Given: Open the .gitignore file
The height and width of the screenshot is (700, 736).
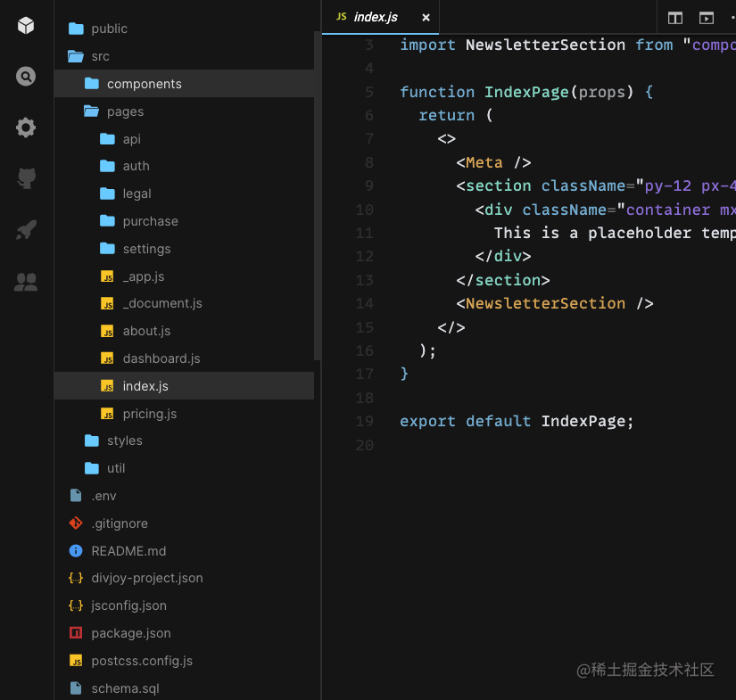Looking at the screenshot, I should click(184, 523).
